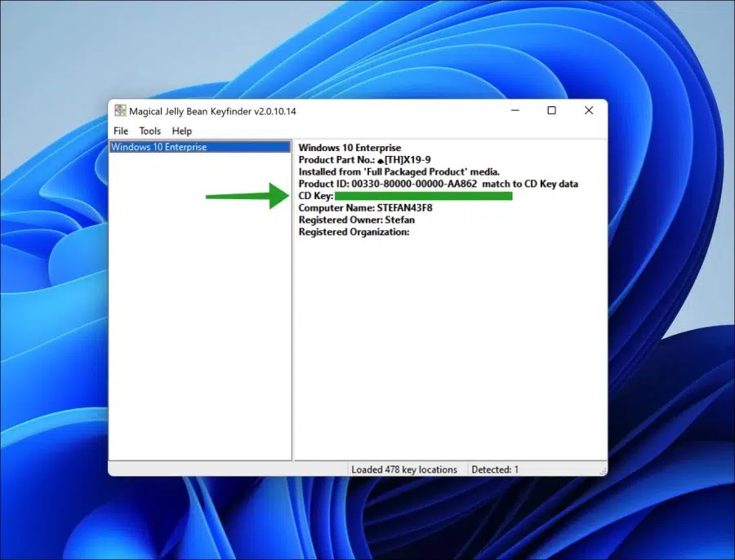
Task: Click the 'Windows 10 Enterprise' heading in details pane
Action: pos(350,148)
